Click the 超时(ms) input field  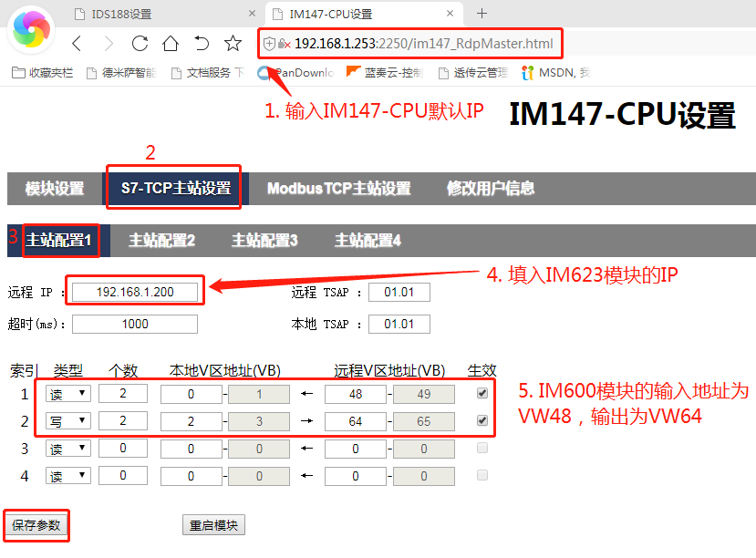pyautogui.click(x=135, y=324)
